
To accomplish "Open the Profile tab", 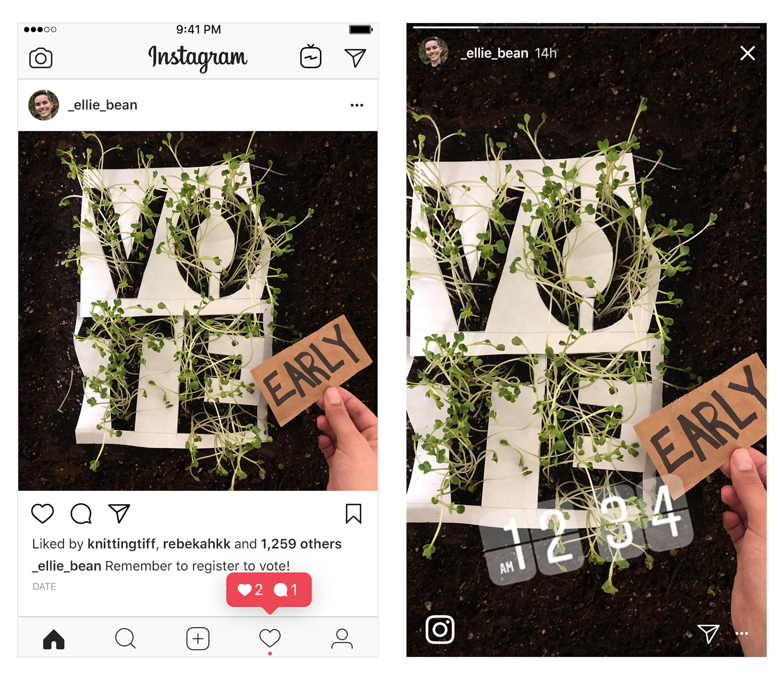I will tap(342, 639).
